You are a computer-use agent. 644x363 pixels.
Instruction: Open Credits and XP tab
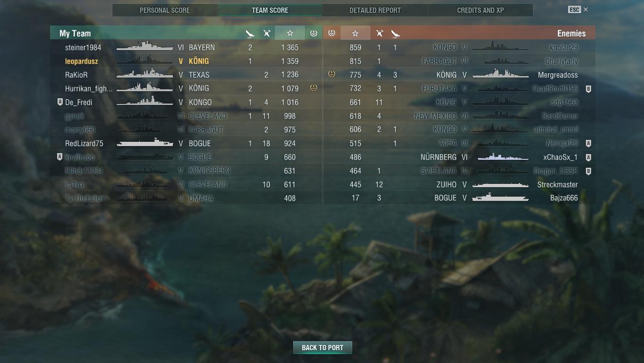coord(480,10)
